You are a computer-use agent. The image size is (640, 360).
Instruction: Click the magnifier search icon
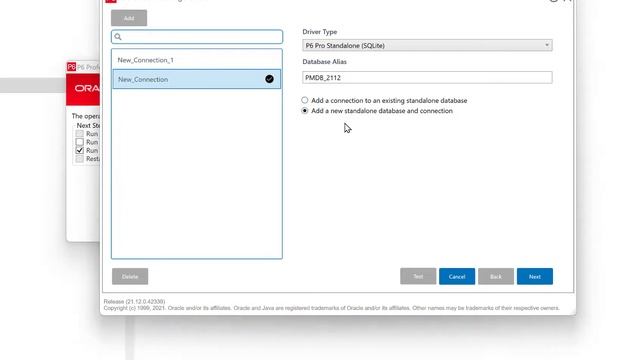(x=118, y=37)
